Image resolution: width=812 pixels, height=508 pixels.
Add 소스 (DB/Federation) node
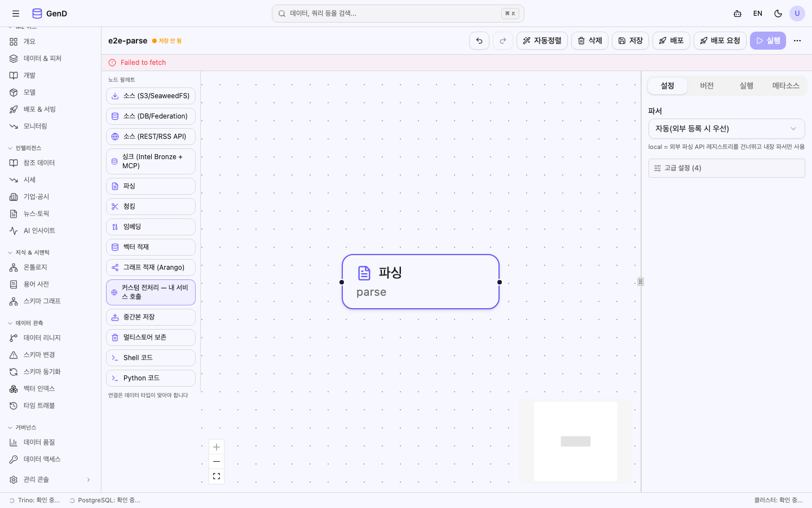[151, 116]
